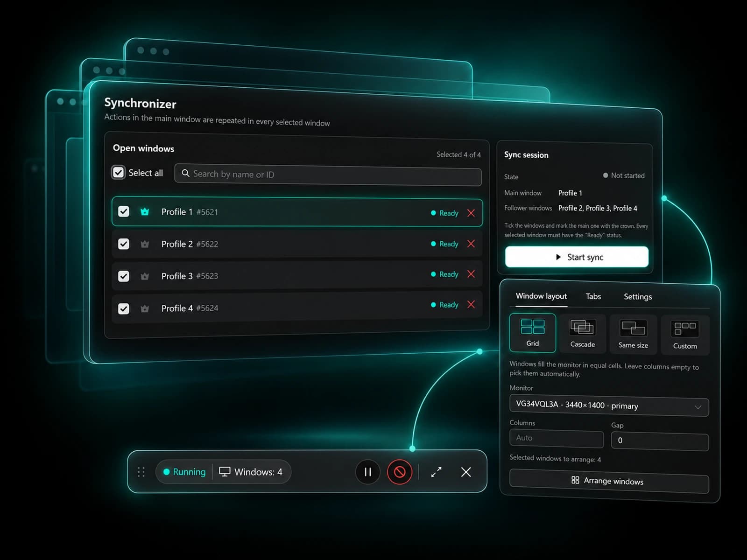The image size is (747, 560).
Task: Click the Synchronizer title
Action: pyautogui.click(x=140, y=103)
